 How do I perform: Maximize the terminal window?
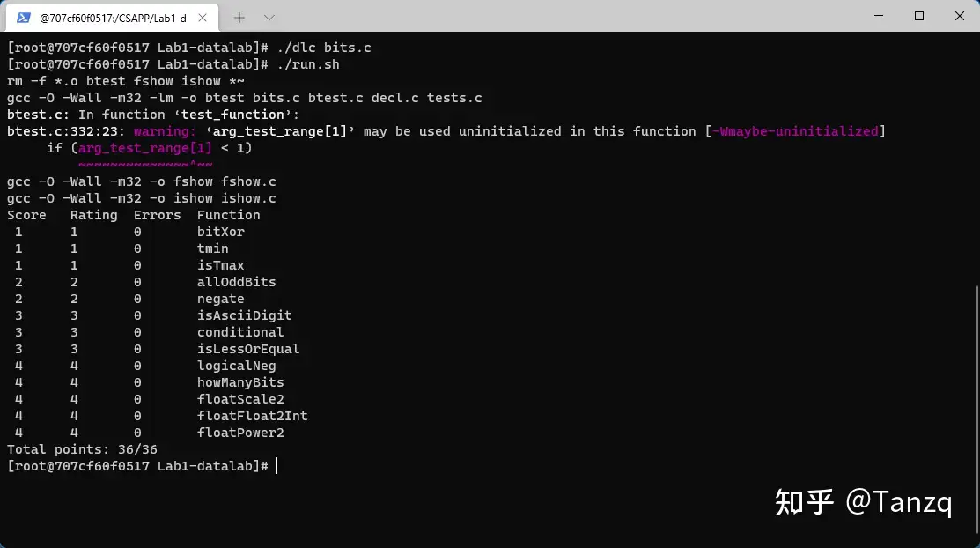918,16
